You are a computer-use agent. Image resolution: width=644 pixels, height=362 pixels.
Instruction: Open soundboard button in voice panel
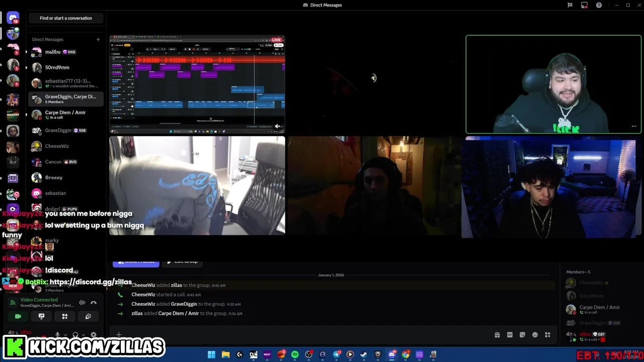[x=88, y=316]
